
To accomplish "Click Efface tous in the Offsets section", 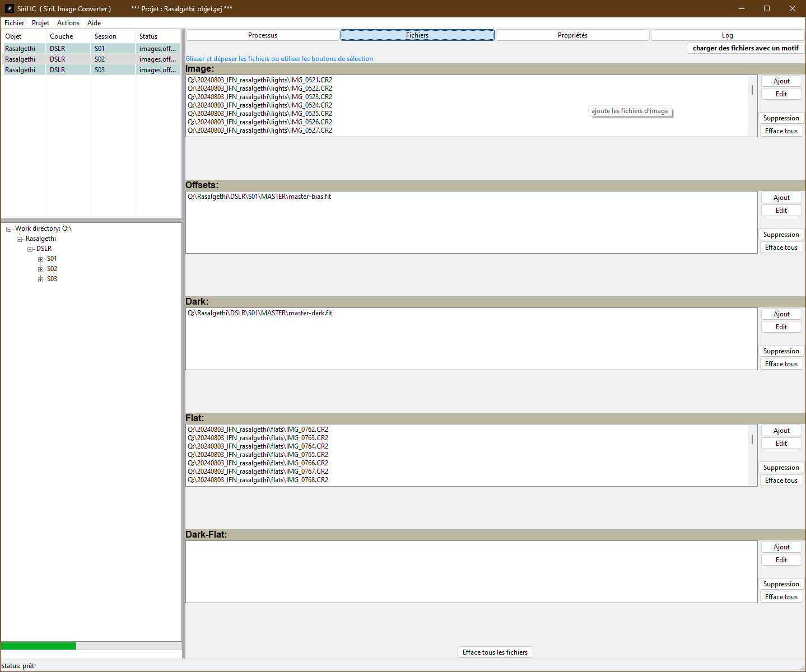I will tap(781, 248).
